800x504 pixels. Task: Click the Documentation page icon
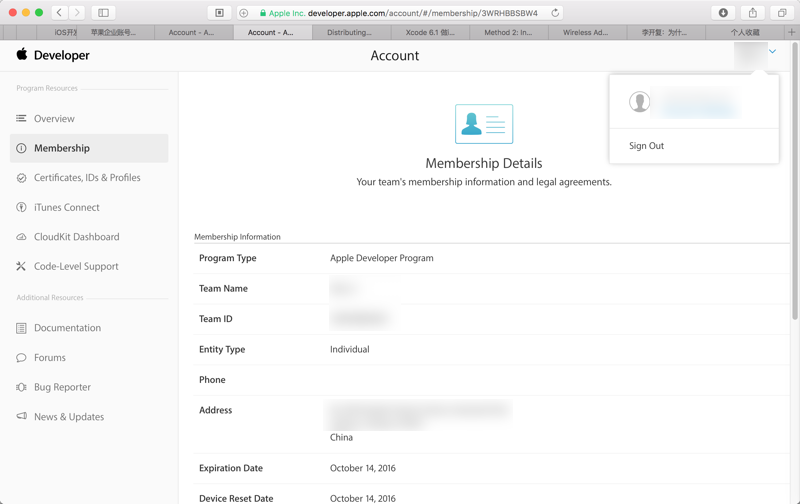[21, 328]
